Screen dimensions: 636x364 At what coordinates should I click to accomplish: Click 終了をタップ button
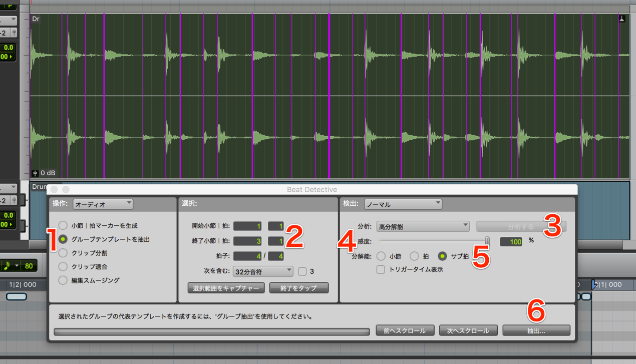[299, 288]
